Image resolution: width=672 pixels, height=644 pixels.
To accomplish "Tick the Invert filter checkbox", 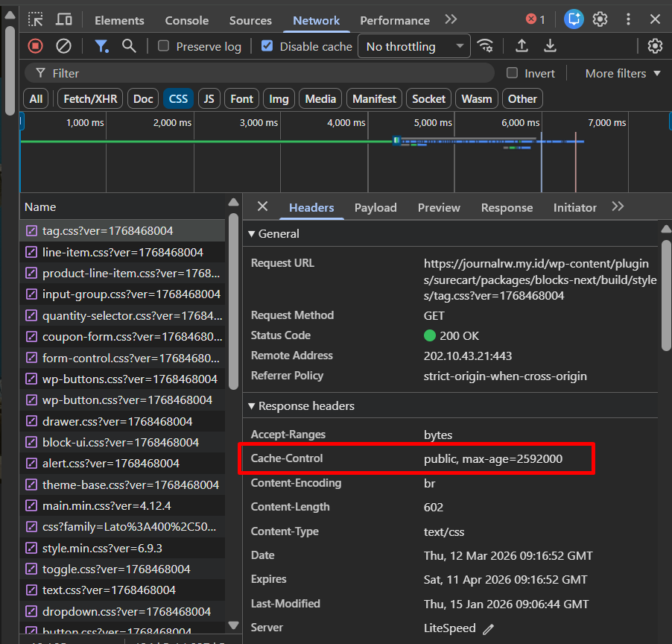I will tap(513, 73).
